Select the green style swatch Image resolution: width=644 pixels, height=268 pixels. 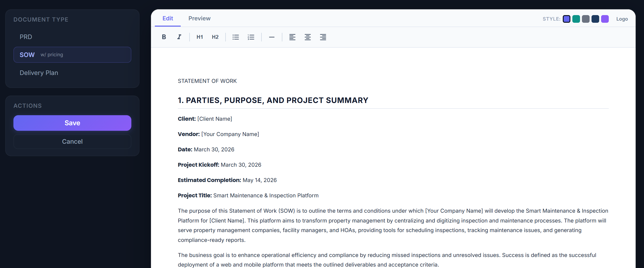576,19
